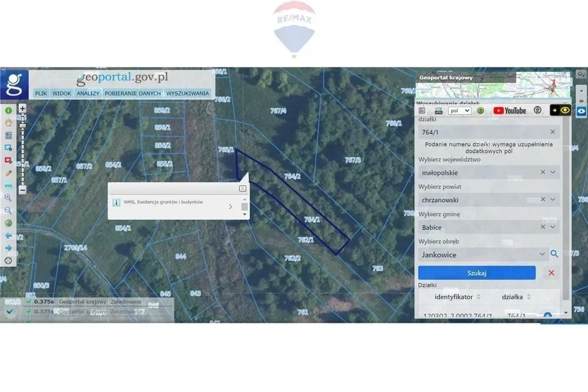Click the zoom slider plus button
This screenshot has width=588, height=392.
click(22, 108)
